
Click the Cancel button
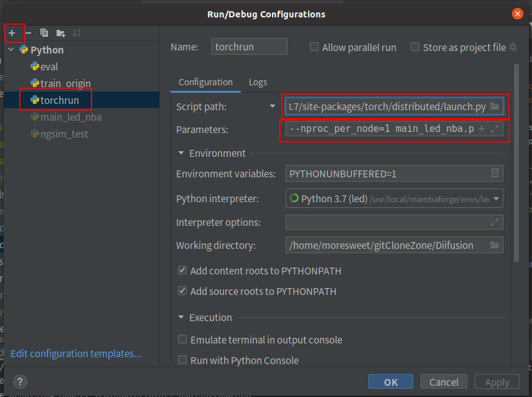click(x=444, y=381)
